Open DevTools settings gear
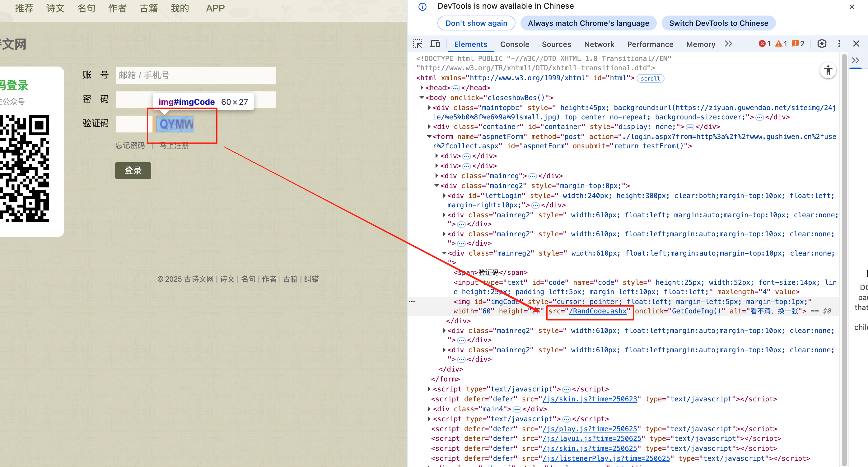Viewport: 868px width, 467px height. (822, 44)
